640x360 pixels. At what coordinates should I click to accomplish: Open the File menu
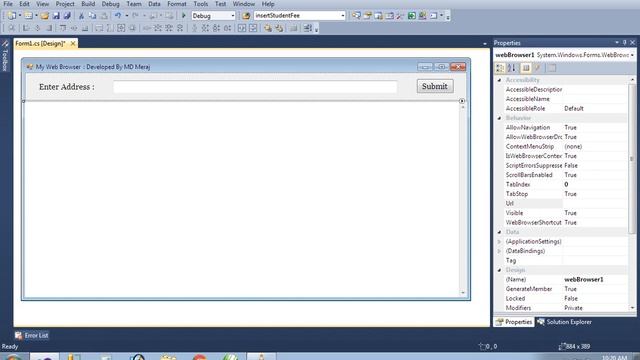point(8,4)
